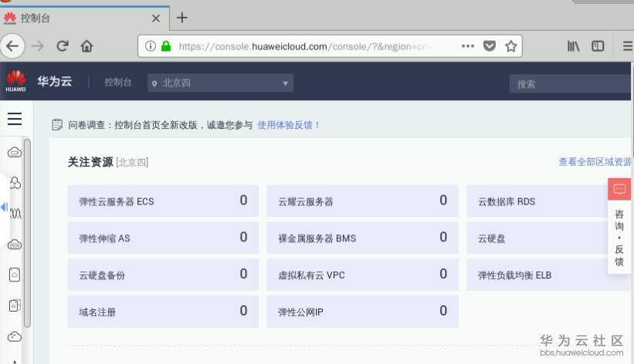Select the 控制台 browser tab

point(84,19)
